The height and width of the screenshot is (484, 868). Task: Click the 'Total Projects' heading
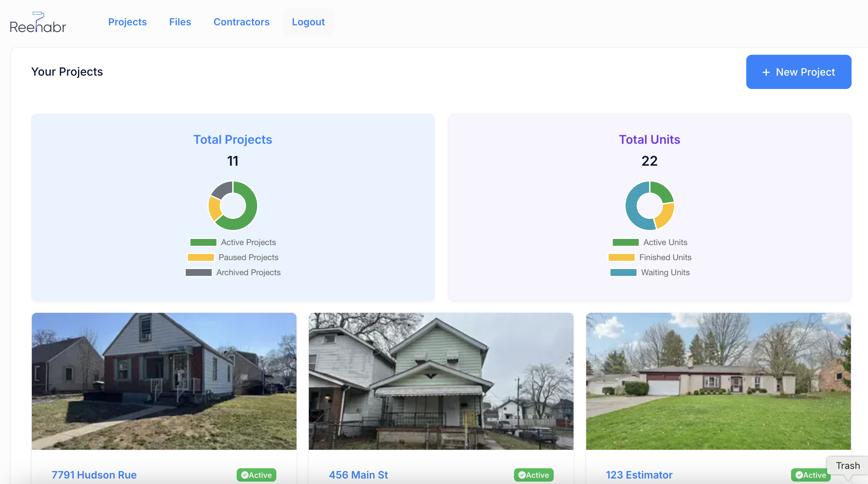tap(233, 139)
